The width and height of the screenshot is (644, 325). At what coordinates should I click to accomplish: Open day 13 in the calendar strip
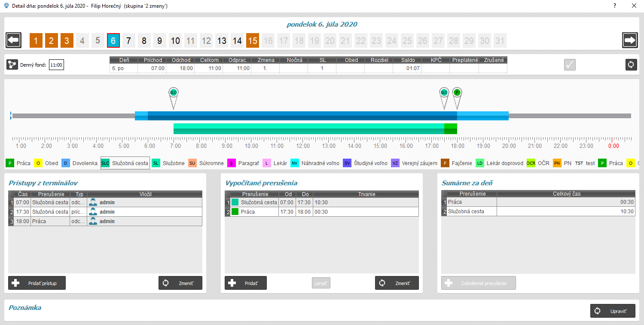point(222,40)
